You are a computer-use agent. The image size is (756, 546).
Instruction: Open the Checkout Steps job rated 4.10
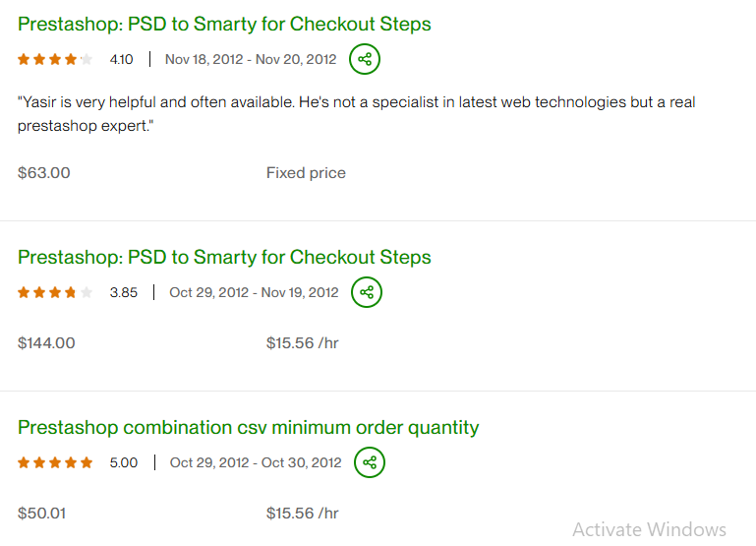click(224, 24)
